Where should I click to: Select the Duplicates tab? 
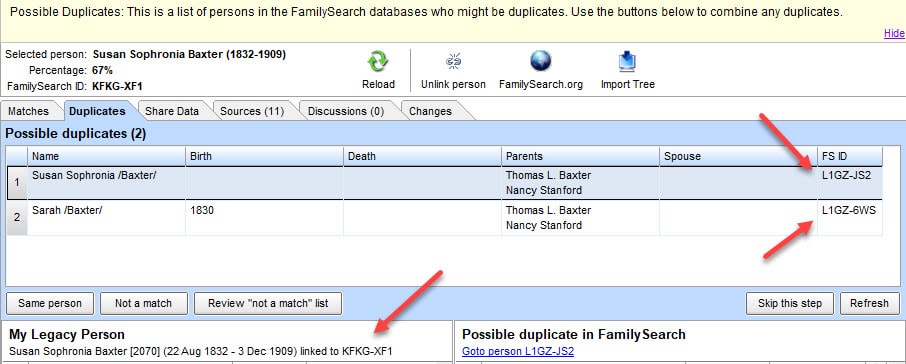click(97, 111)
